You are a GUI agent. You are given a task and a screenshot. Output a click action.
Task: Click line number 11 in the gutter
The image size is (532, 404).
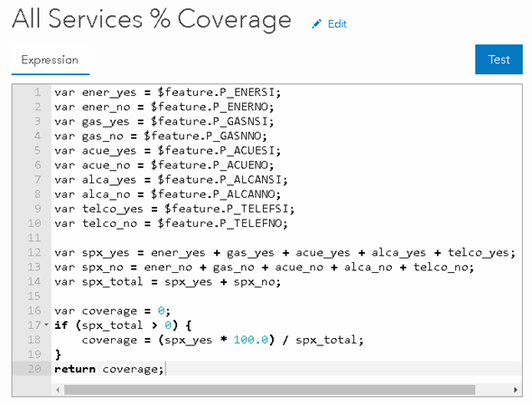(x=34, y=238)
